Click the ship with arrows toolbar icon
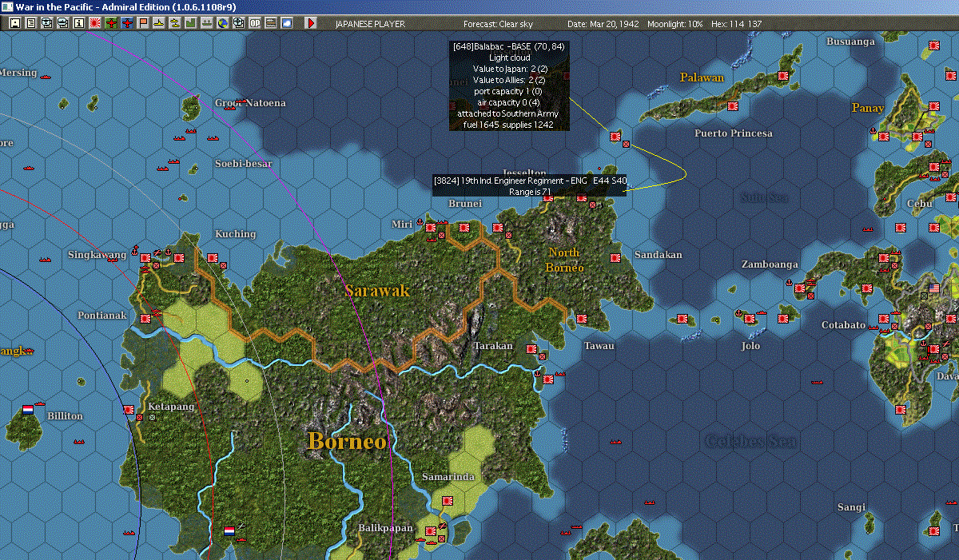Viewport: 959px width, 560px height. tap(206, 23)
